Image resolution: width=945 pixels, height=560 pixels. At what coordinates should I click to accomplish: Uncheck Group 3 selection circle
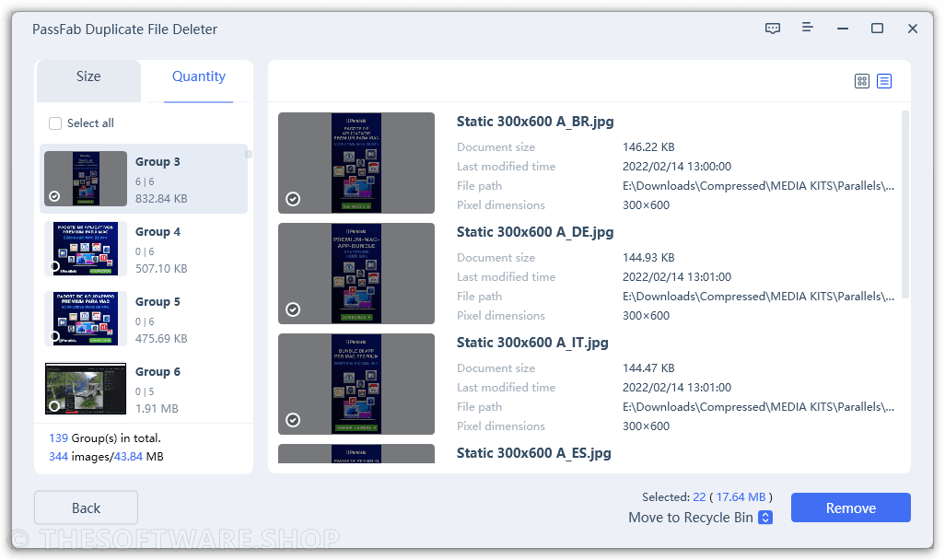pos(54,196)
